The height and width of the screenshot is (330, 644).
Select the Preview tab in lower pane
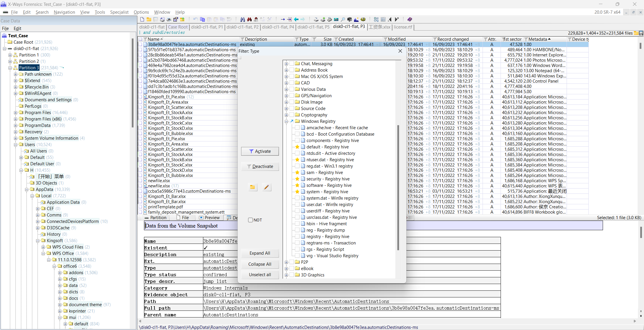[209, 218]
